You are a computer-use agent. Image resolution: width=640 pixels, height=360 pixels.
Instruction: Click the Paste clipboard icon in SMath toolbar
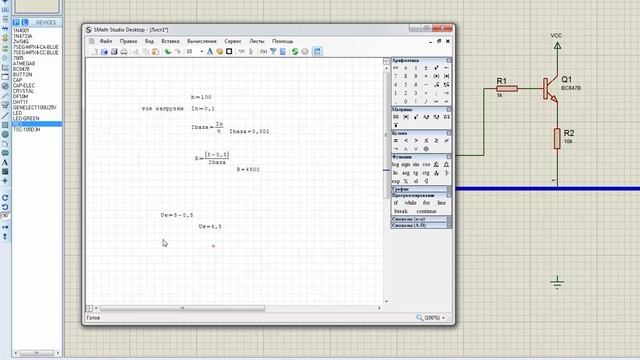(x=156, y=51)
